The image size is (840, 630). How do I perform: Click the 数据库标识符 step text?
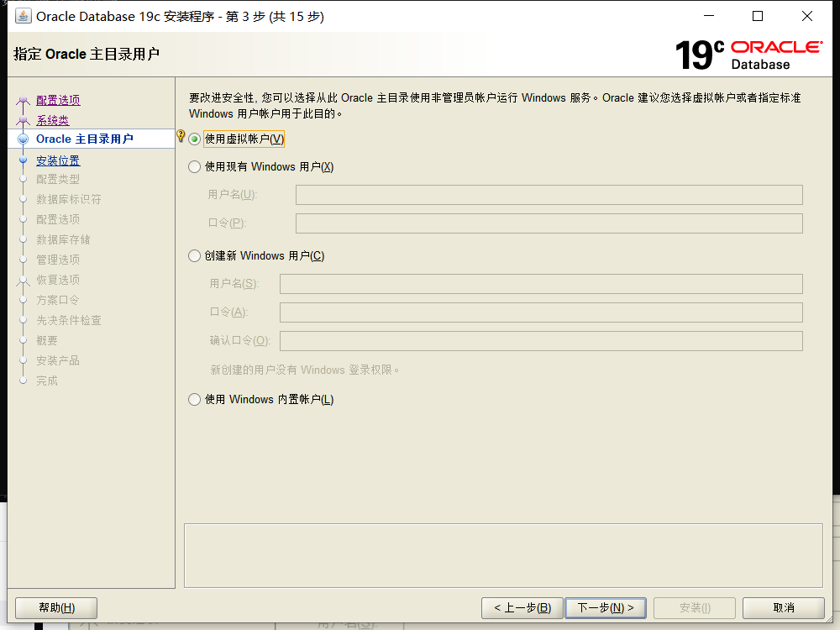[x=69, y=200]
